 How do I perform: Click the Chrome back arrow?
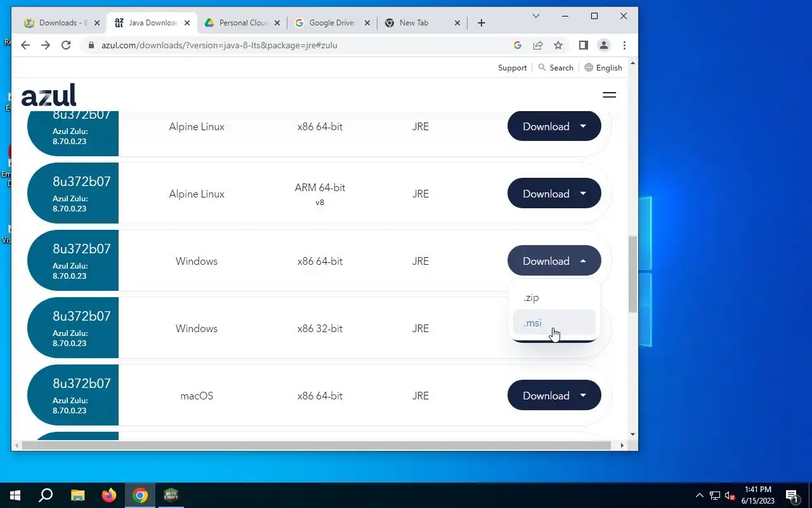pyautogui.click(x=25, y=45)
